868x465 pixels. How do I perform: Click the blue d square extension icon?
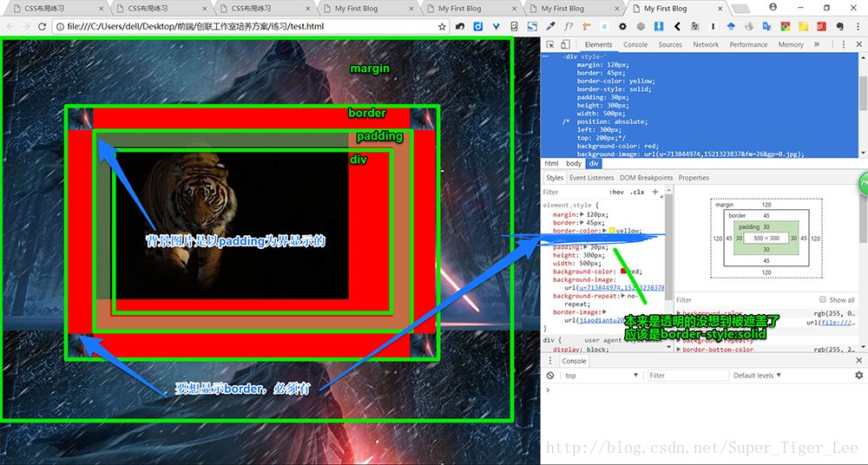(x=477, y=27)
